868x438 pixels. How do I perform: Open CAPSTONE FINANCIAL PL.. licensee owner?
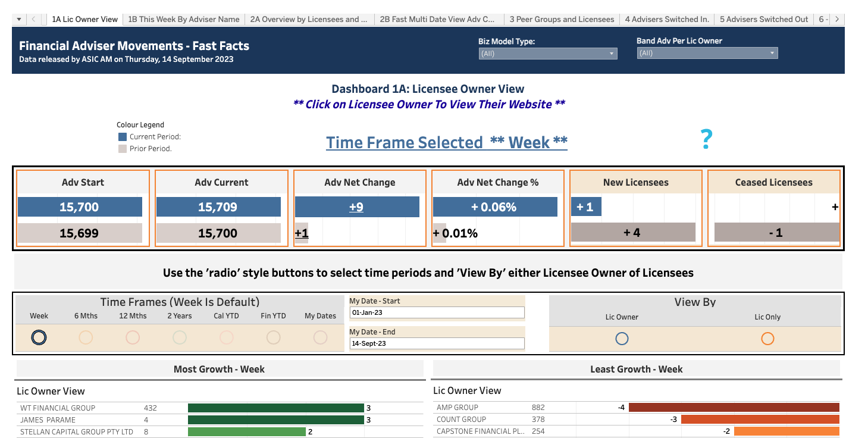coord(481,431)
